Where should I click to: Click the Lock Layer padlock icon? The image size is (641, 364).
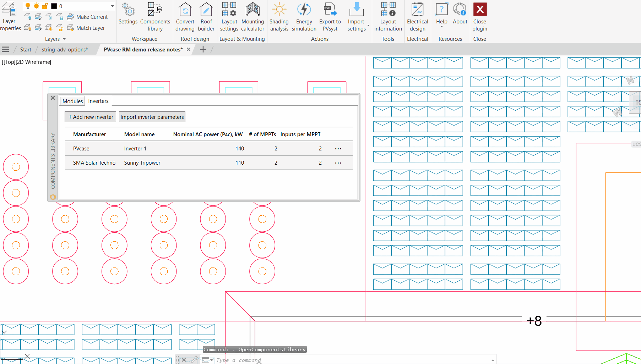click(60, 17)
